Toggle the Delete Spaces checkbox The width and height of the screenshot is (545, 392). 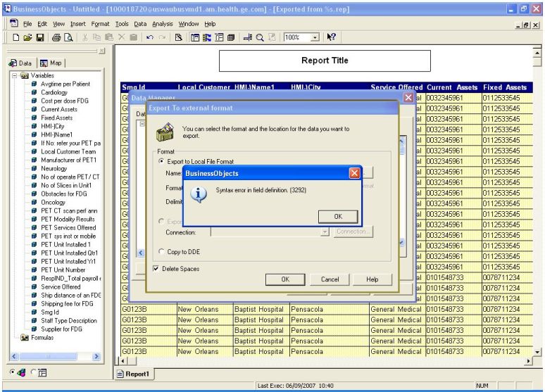(x=156, y=268)
